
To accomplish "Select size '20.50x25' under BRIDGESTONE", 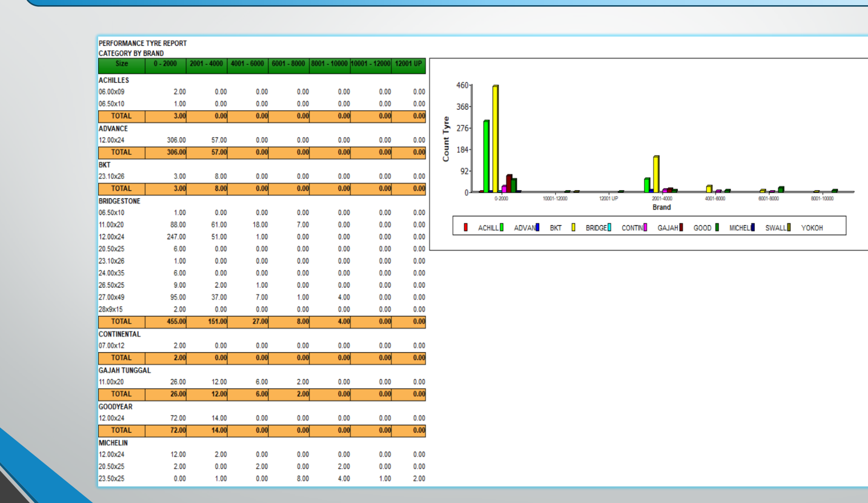I will [x=111, y=249].
